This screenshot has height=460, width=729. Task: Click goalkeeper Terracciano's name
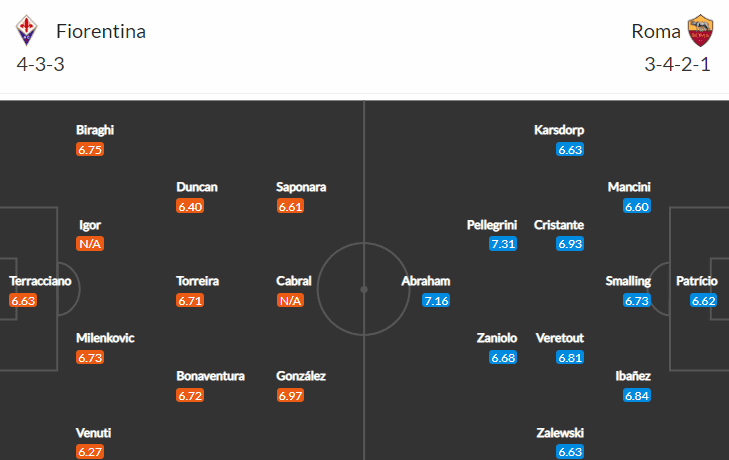[40, 281]
